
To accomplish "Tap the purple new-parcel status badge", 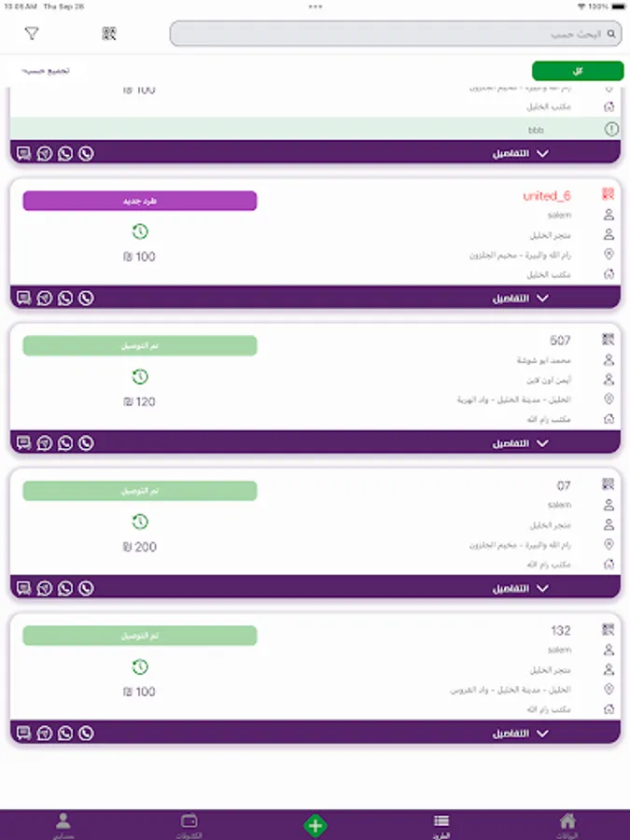I will [x=140, y=201].
